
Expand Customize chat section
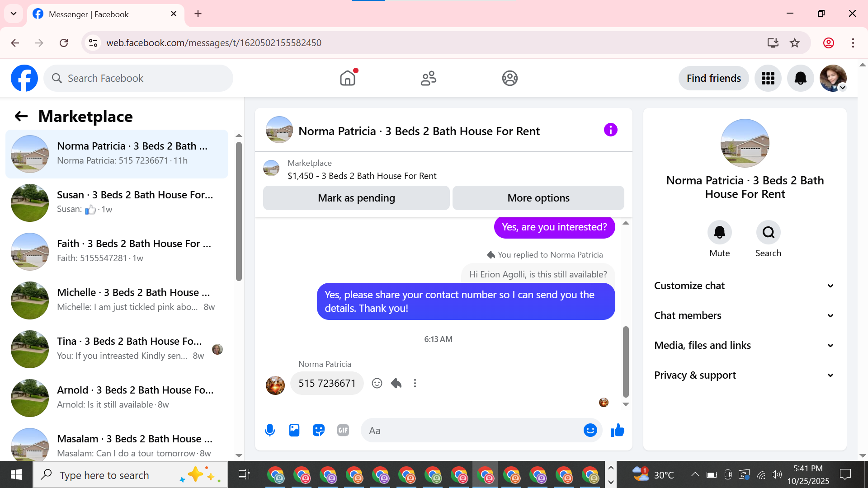pos(744,286)
